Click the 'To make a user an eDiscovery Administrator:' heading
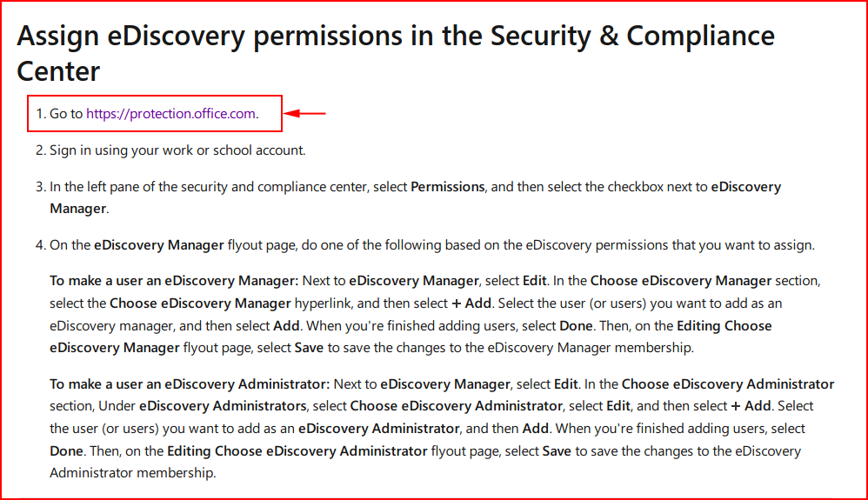868x500 pixels. click(190, 383)
